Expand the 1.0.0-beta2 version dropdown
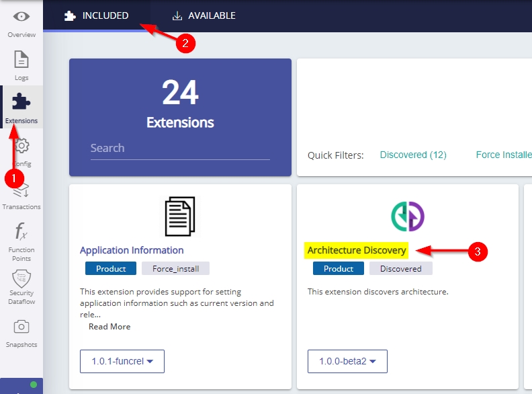The image size is (532, 394). [x=347, y=361]
